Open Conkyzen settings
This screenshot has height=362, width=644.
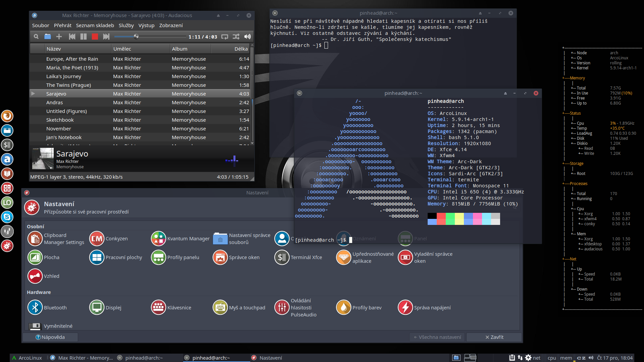[109, 239]
